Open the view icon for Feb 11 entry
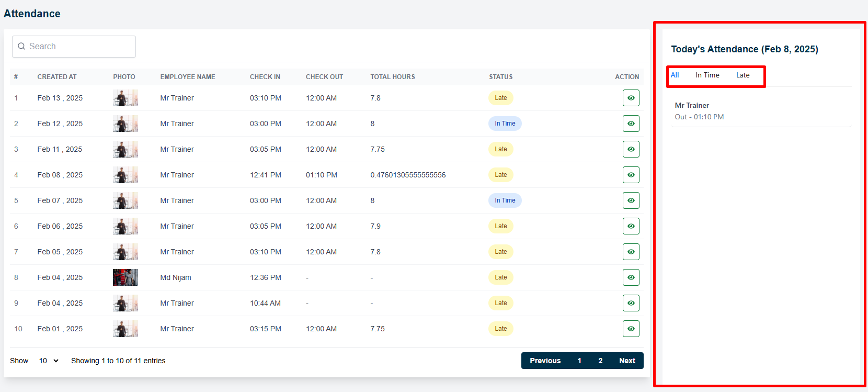This screenshot has height=392, width=868. click(631, 149)
